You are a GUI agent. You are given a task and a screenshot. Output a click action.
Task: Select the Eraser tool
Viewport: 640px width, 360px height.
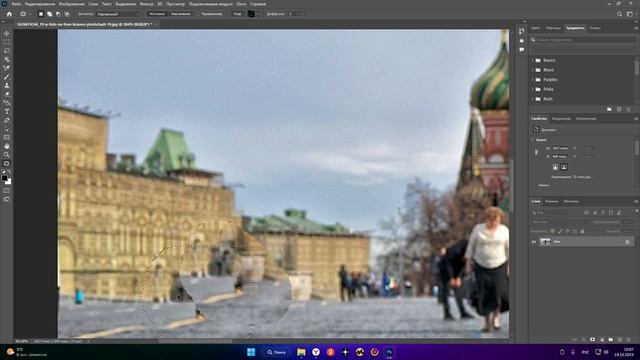pos(7,94)
